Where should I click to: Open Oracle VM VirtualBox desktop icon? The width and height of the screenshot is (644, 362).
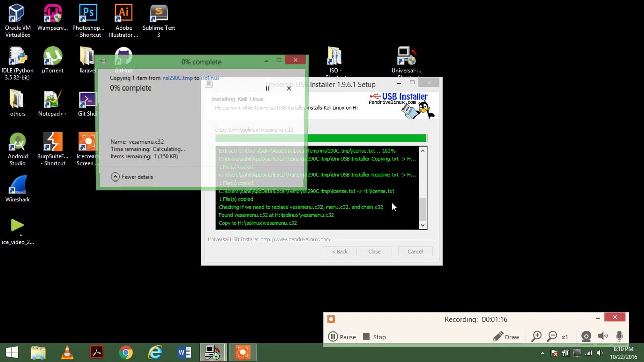[18, 21]
